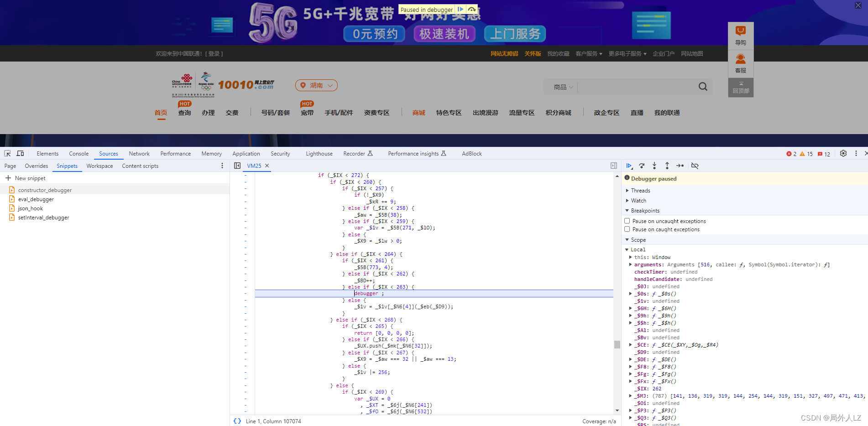Resume from the Paused in debugger overlay

[460, 9]
